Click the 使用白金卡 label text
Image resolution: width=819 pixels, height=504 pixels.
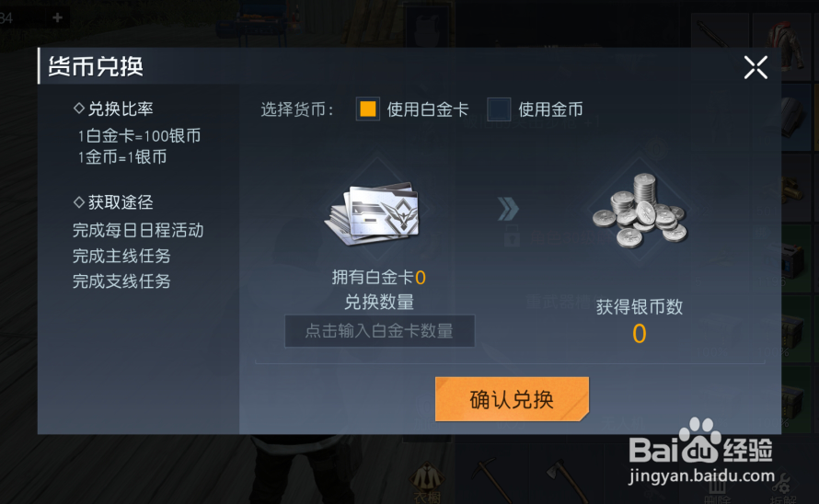pyautogui.click(x=428, y=109)
